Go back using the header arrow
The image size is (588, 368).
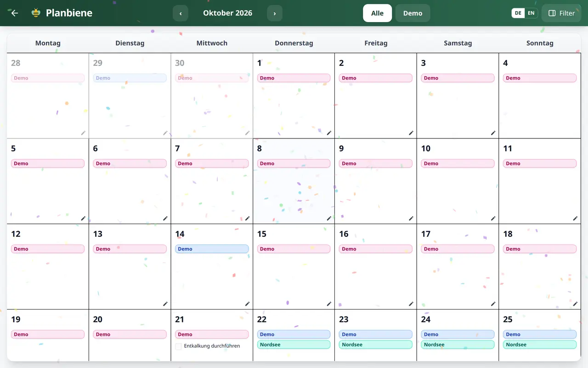[15, 13]
